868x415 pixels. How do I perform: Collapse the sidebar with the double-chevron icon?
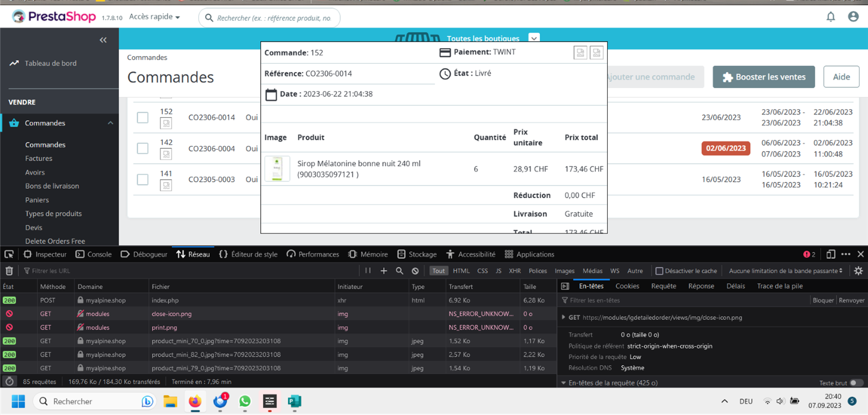pos(103,40)
